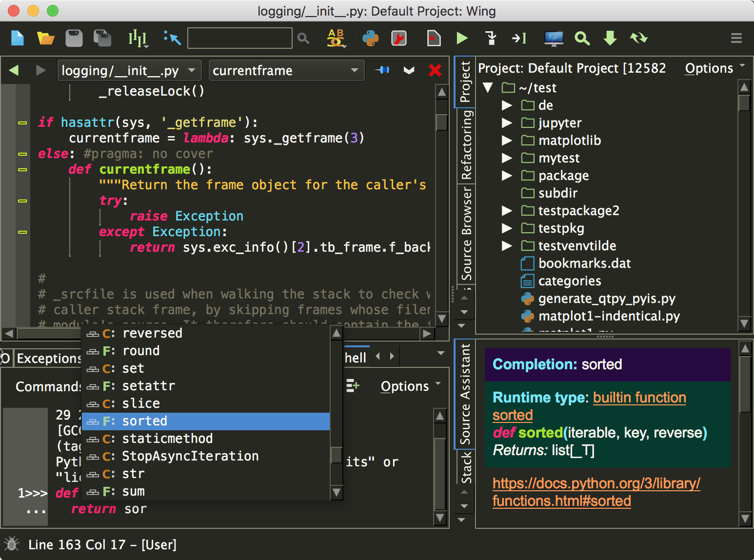Viewport: 754px width, 560px height.
Task: Go back in editor history
Action: pos(14,70)
